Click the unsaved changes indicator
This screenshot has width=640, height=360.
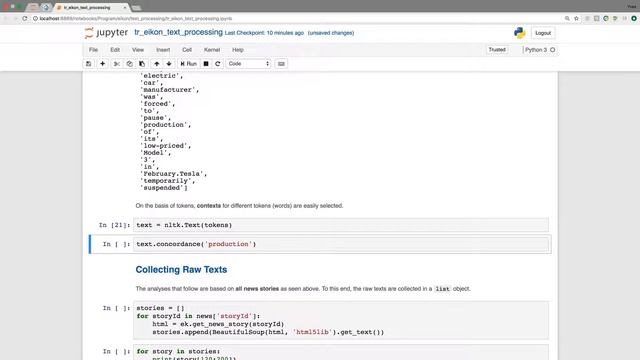331,33
